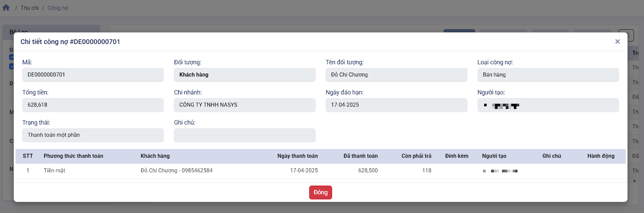Select the Tiền mặt payment row

click(320, 171)
